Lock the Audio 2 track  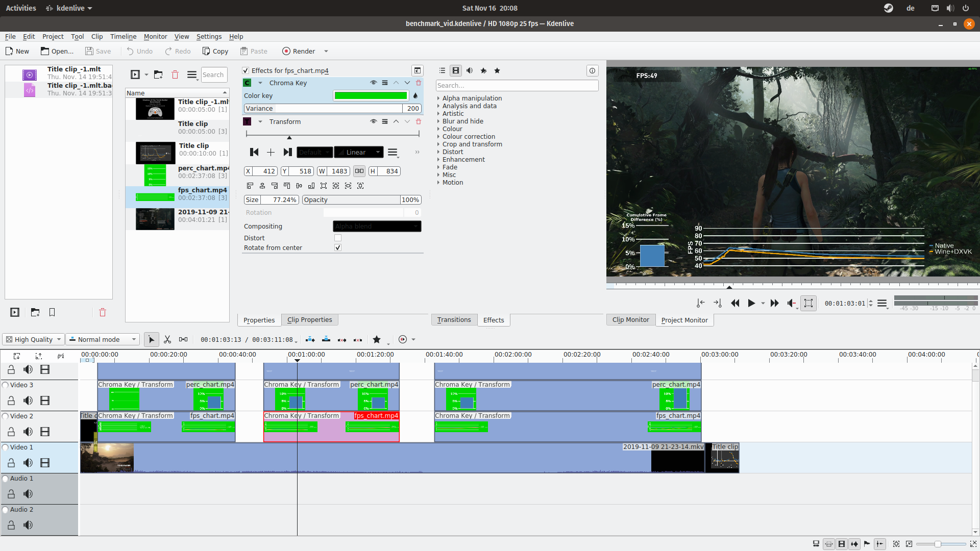[x=11, y=525]
